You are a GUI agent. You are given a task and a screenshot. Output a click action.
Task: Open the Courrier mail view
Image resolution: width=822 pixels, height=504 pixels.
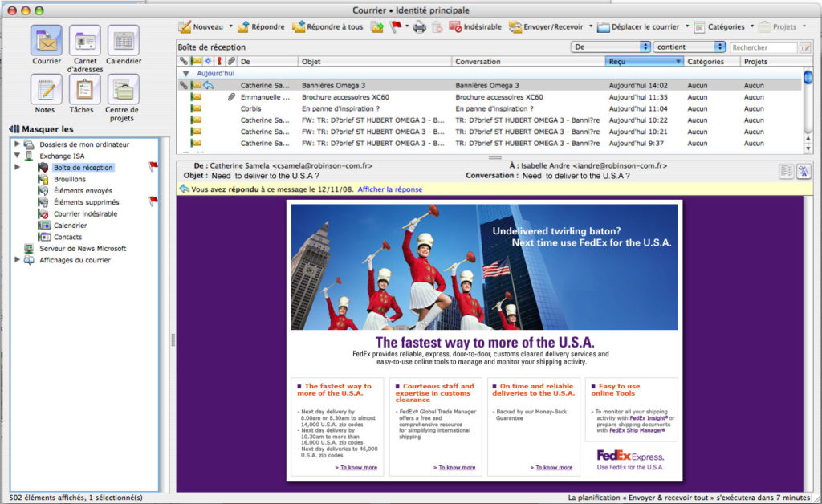[x=46, y=44]
